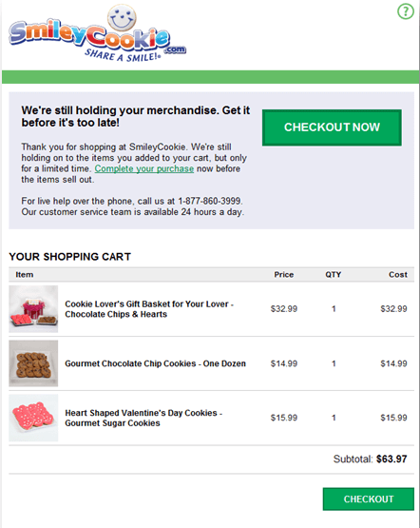Screen dimensions: 420x528
Task: Click the Subtotal $63.97 amount
Action: coord(391,459)
